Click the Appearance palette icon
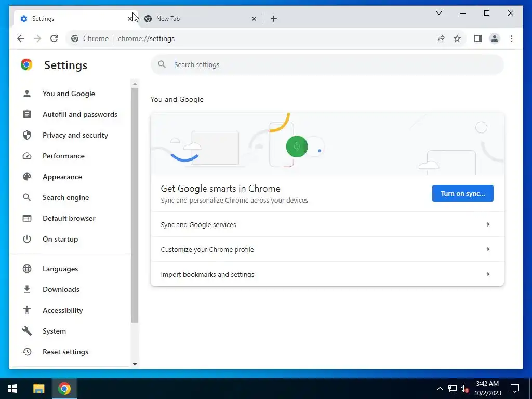The height and width of the screenshot is (399, 532). click(x=27, y=177)
